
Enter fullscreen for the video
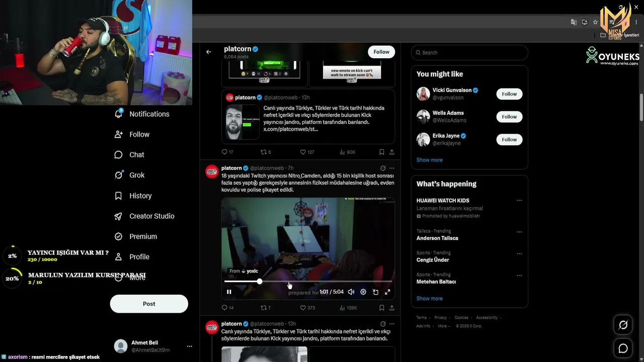[387, 292]
